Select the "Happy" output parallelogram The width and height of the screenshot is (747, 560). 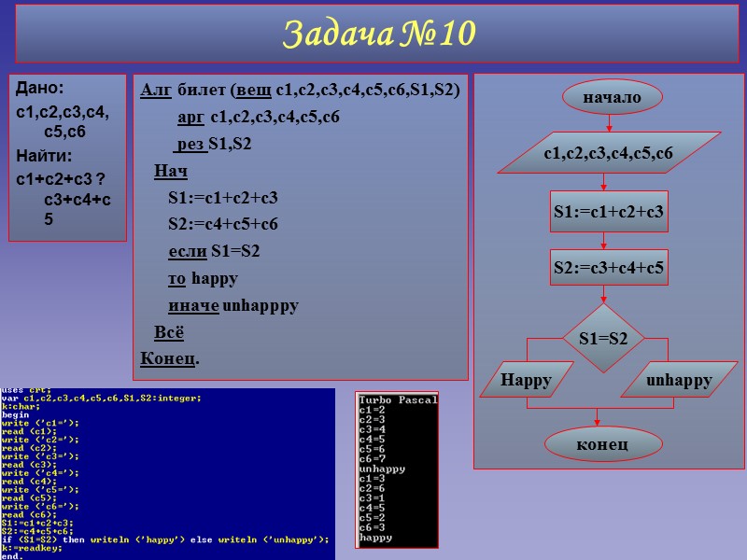[x=530, y=380]
